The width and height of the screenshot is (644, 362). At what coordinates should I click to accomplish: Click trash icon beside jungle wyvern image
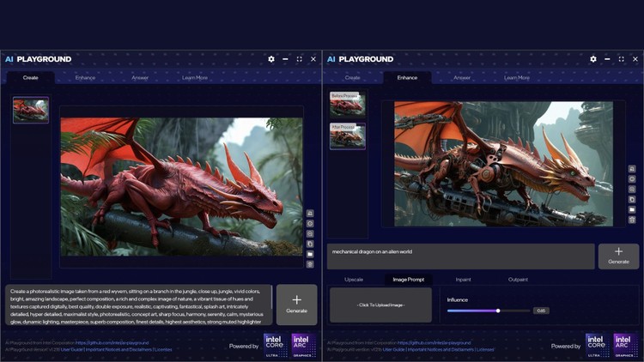tap(310, 265)
